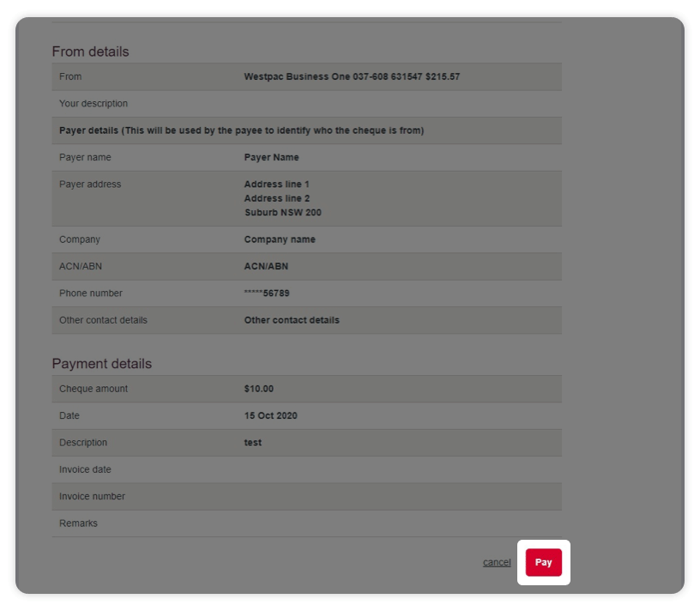Click the 'test' description value

click(x=252, y=443)
